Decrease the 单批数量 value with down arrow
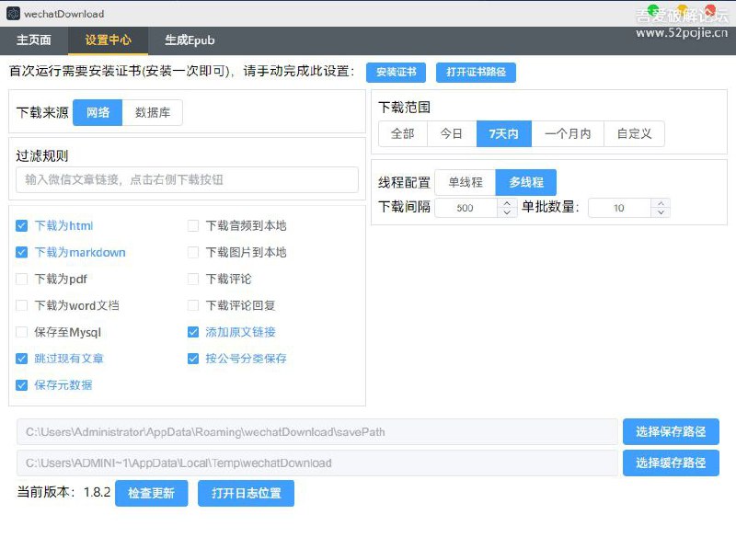 661,213
